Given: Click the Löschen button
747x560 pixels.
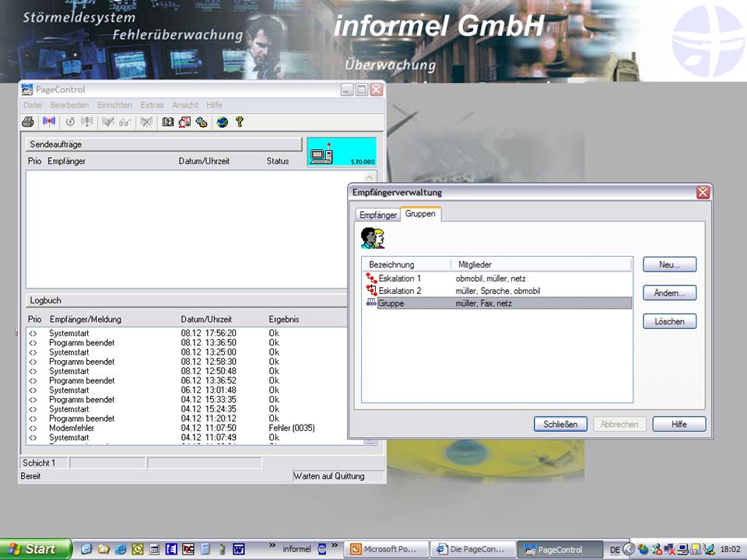Looking at the screenshot, I should [x=669, y=321].
